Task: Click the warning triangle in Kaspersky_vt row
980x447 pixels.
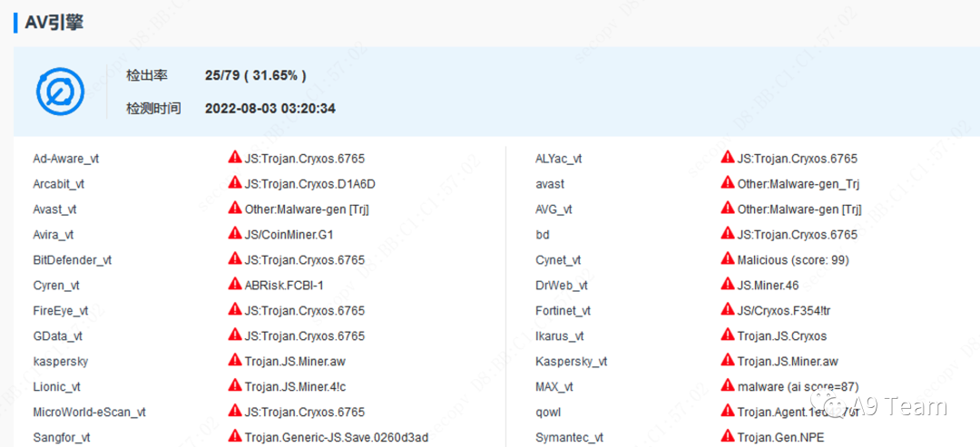Action: [728, 360]
